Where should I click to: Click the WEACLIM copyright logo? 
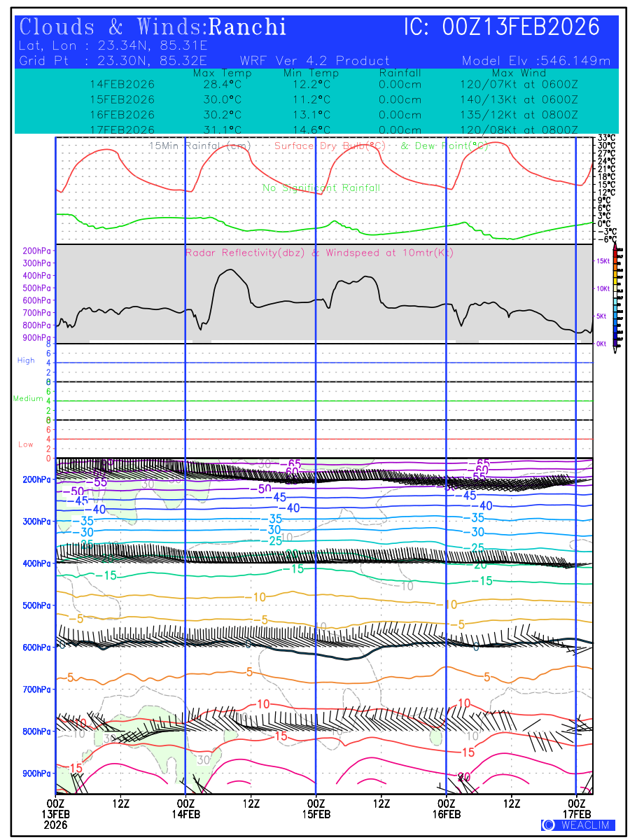(x=578, y=825)
